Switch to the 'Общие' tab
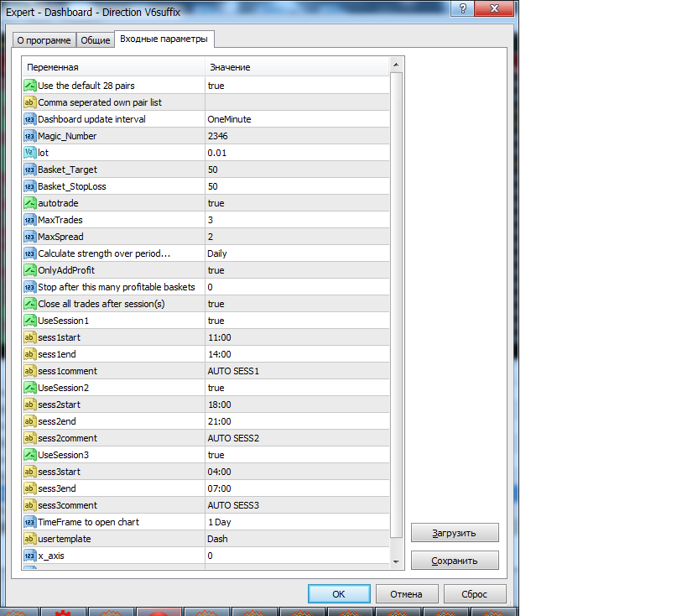The width and height of the screenshot is (687, 616). click(x=95, y=40)
